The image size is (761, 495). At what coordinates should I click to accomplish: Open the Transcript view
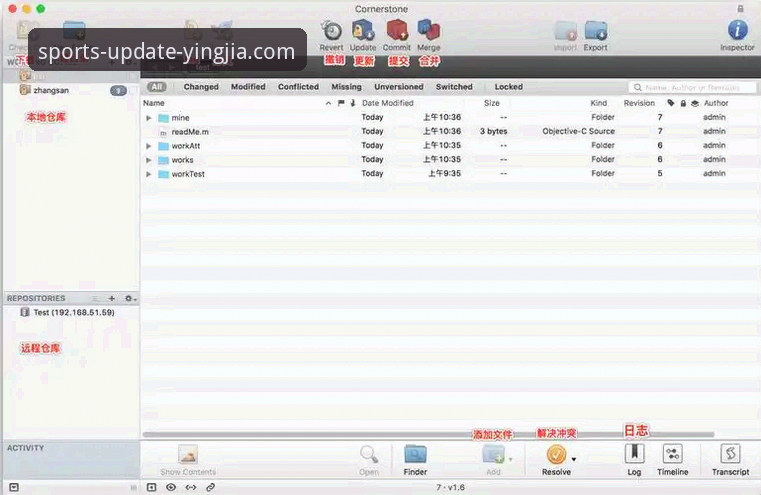[730, 454]
